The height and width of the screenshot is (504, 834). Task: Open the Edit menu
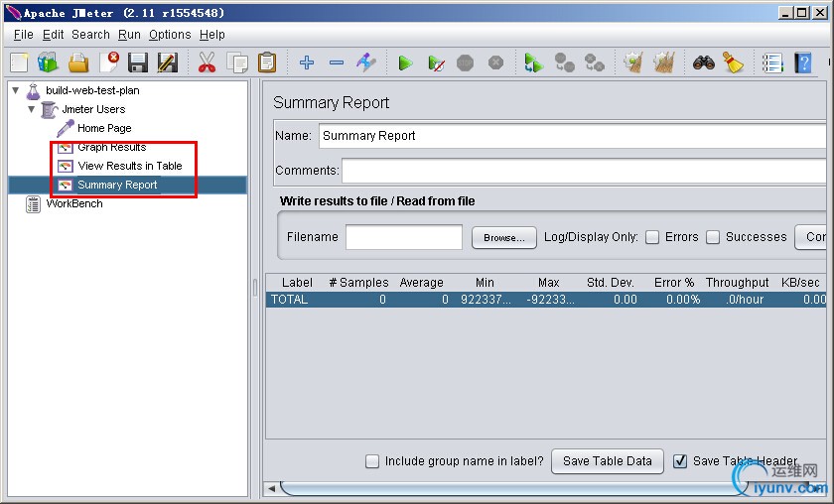tap(54, 35)
